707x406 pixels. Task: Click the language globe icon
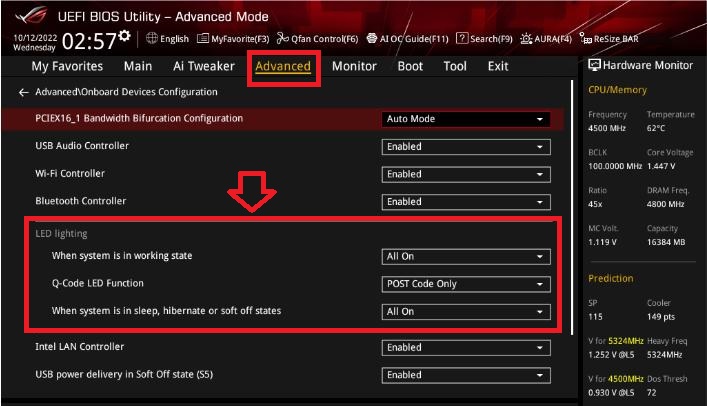pos(152,38)
